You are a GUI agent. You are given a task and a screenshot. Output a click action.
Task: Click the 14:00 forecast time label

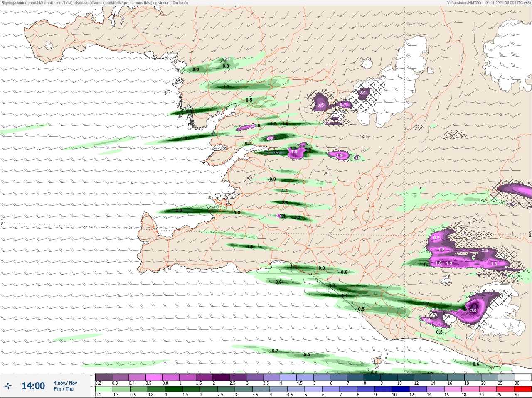coord(33,386)
